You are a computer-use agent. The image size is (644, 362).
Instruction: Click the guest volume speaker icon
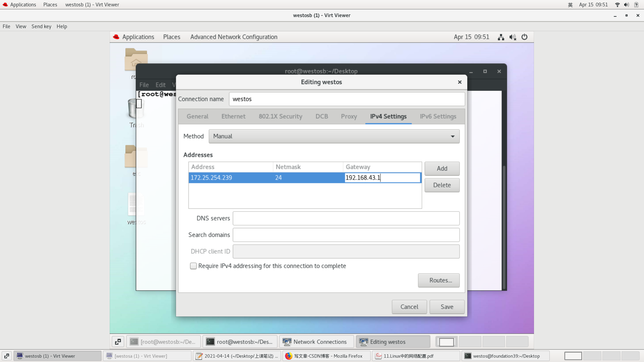pyautogui.click(x=513, y=37)
